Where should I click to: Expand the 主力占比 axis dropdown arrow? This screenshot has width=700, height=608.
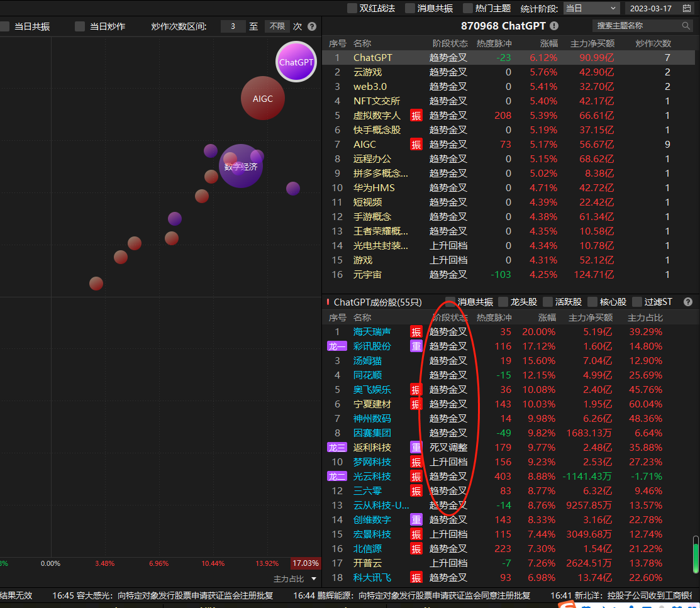coord(314,578)
